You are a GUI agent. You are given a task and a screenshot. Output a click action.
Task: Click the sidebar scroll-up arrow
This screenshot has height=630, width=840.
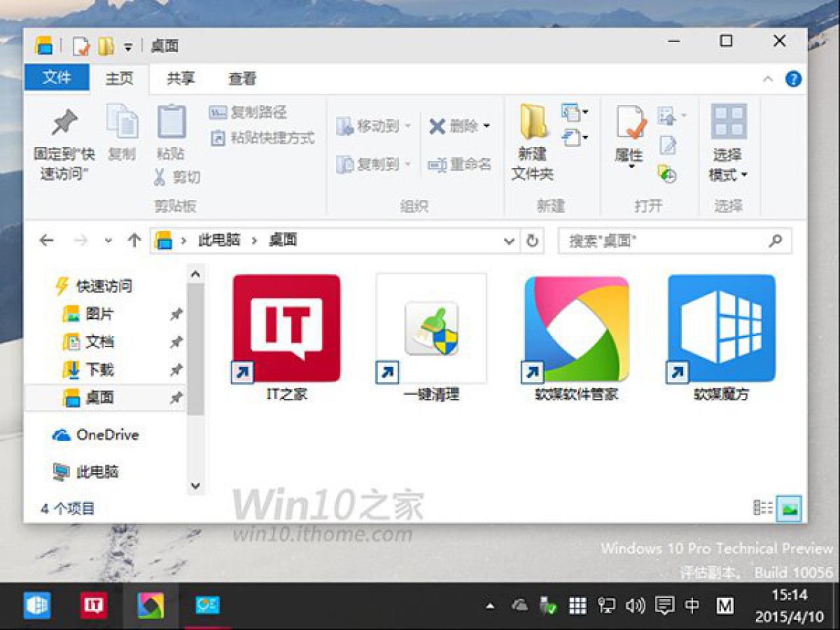click(196, 274)
